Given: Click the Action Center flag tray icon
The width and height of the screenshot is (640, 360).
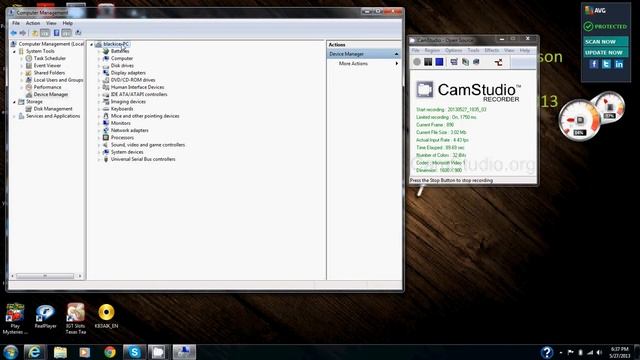Looking at the screenshot, I should [571, 352].
